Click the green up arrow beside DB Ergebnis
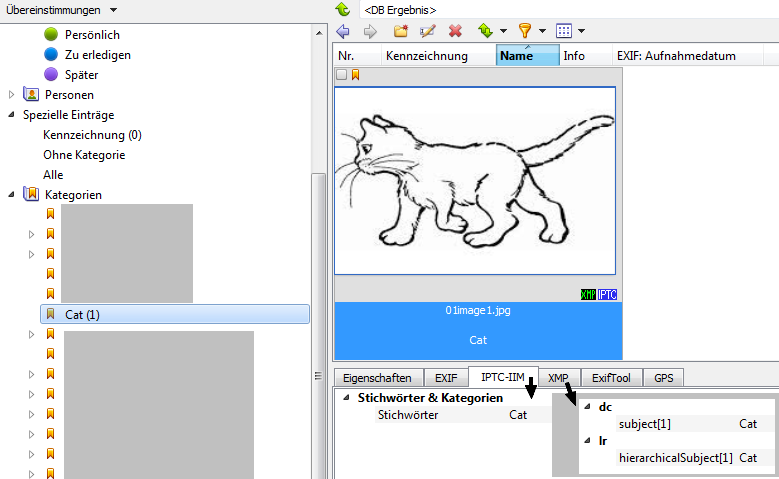Image resolution: width=779 pixels, height=479 pixels. [343, 9]
